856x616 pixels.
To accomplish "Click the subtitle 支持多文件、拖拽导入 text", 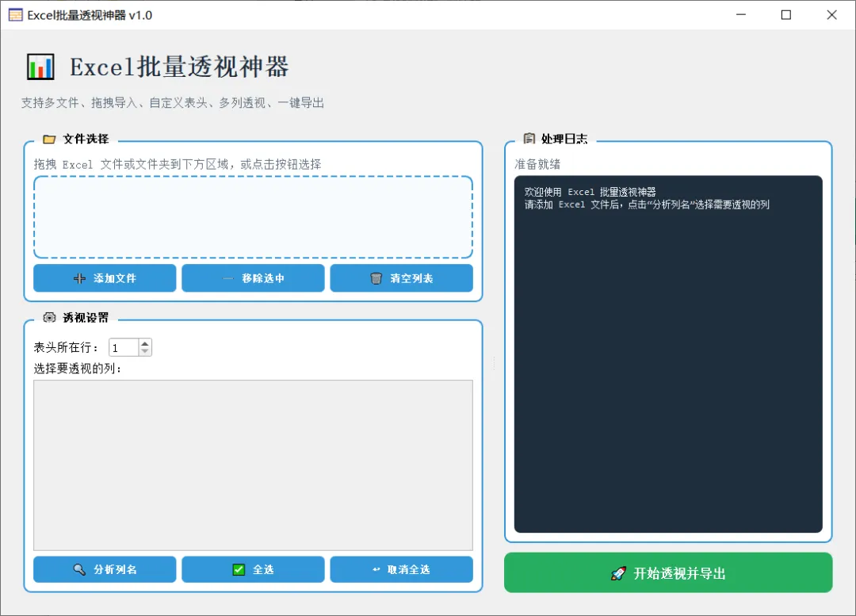I will pos(173,103).
